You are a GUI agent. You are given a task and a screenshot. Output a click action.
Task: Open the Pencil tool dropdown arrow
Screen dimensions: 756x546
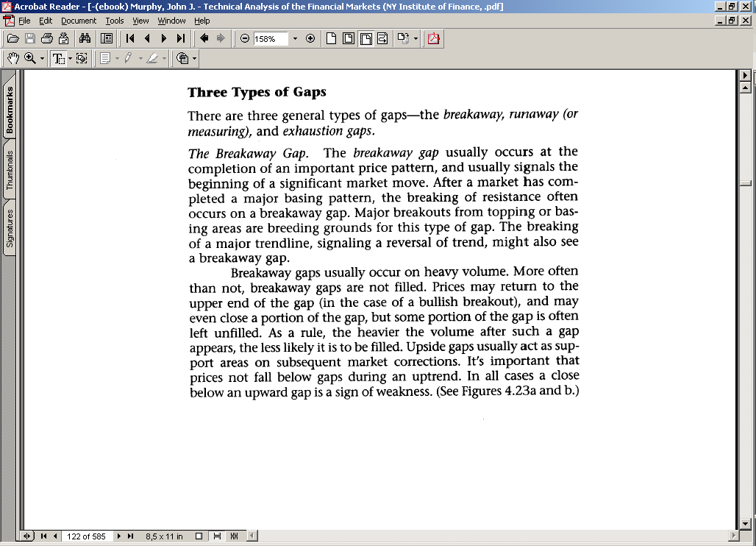pos(140,59)
